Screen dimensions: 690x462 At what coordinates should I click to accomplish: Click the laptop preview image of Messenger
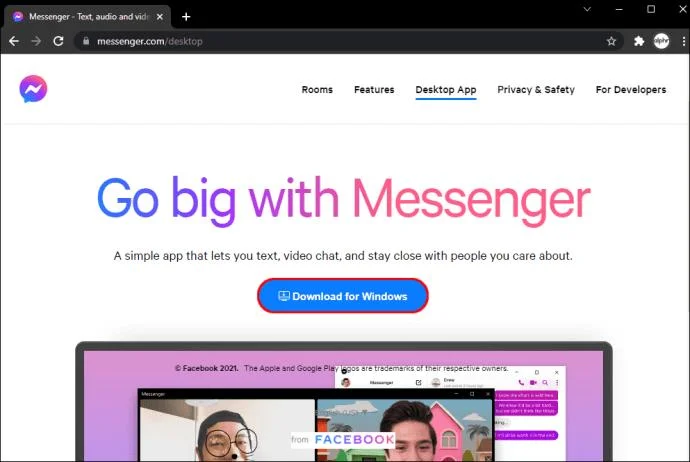tap(344, 401)
